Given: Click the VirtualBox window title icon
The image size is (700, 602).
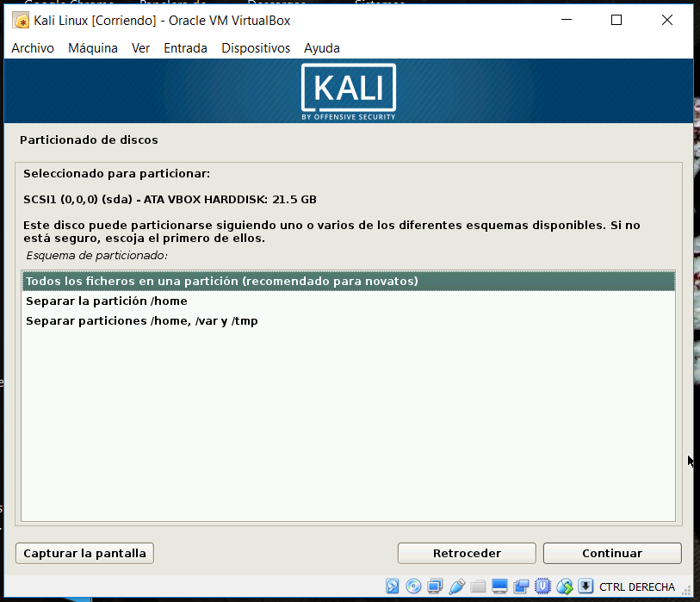Looking at the screenshot, I should 22,21.
